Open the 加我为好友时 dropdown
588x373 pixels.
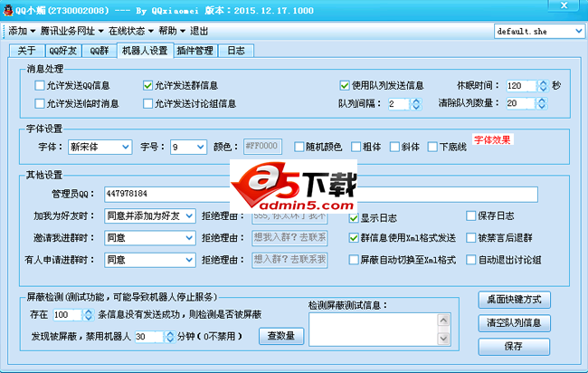point(149,215)
